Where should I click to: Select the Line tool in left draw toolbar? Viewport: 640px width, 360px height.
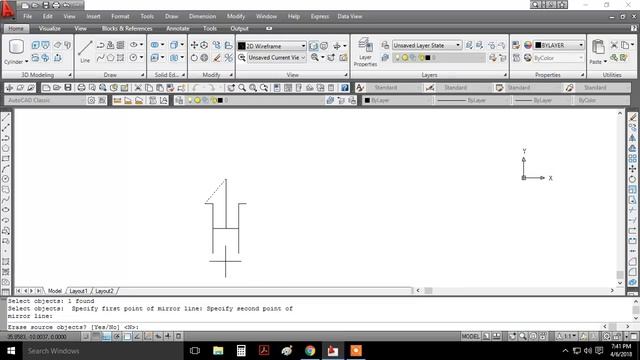click(x=6, y=118)
